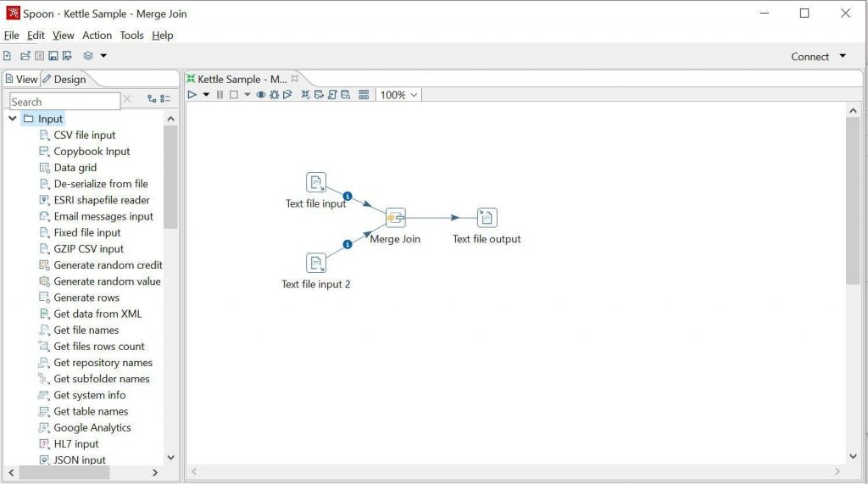Viewport: 868px width, 484px height.
Task: Select Copybook Input step
Action: point(92,151)
